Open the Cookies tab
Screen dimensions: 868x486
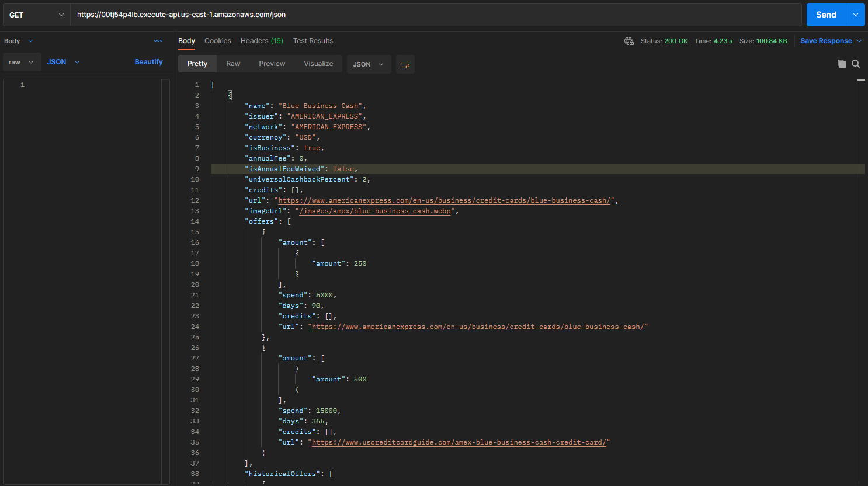[x=218, y=41]
